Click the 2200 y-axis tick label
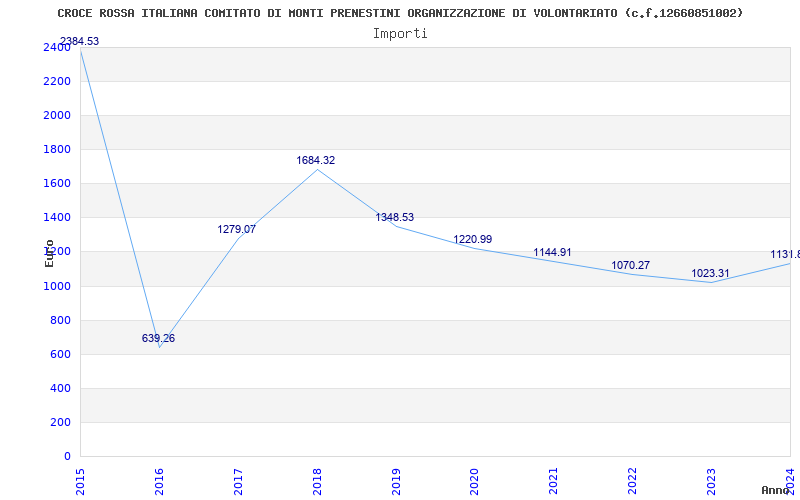The height and width of the screenshot is (500, 800). click(57, 82)
